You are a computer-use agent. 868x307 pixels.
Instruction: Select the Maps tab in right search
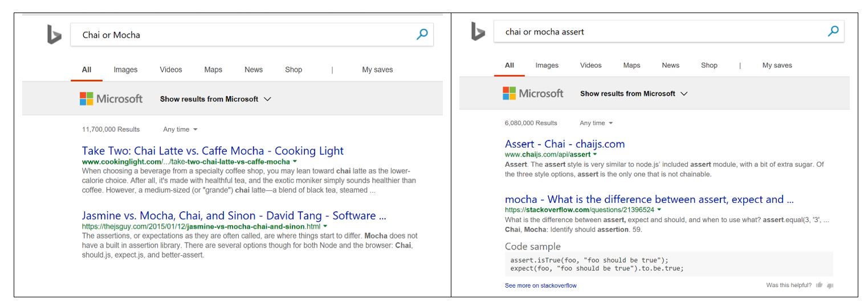click(x=631, y=65)
